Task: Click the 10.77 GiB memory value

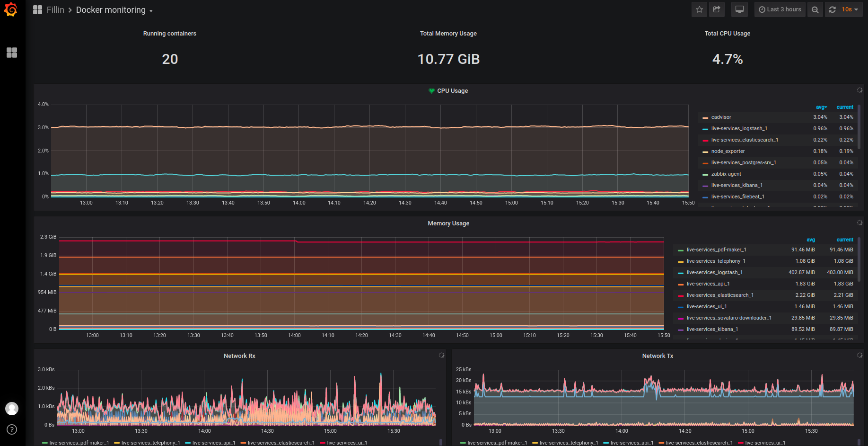Action: pos(448,59)
